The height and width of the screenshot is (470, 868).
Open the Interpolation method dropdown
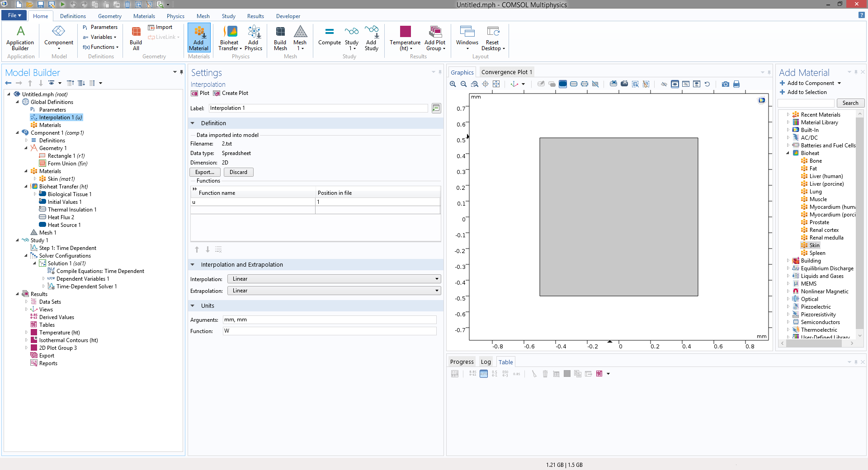tap(334, 279)
